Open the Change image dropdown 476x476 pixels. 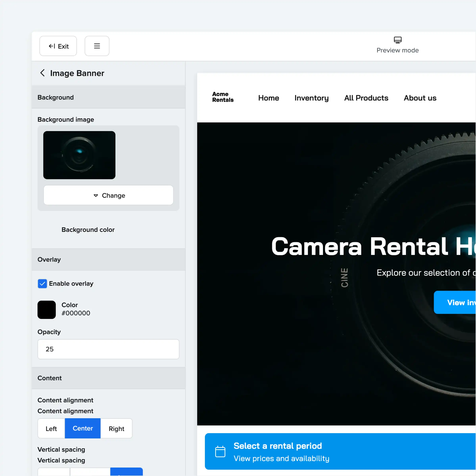[108, 195]
